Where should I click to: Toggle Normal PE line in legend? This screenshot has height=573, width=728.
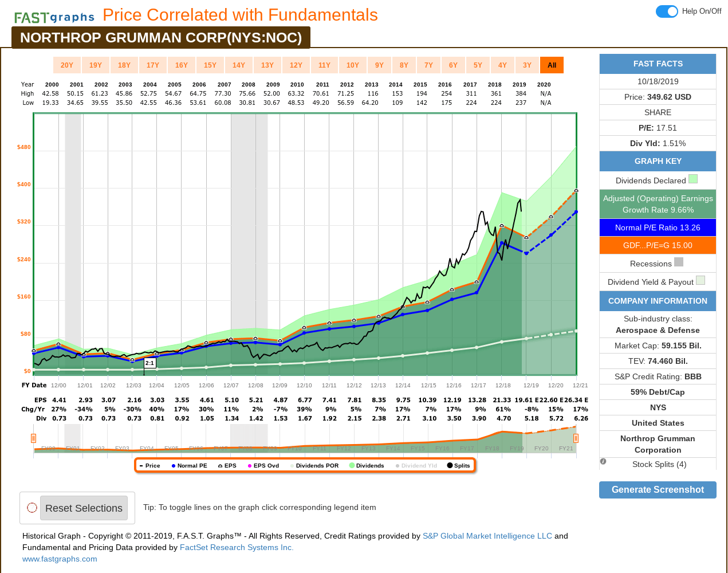pos(189,465)
